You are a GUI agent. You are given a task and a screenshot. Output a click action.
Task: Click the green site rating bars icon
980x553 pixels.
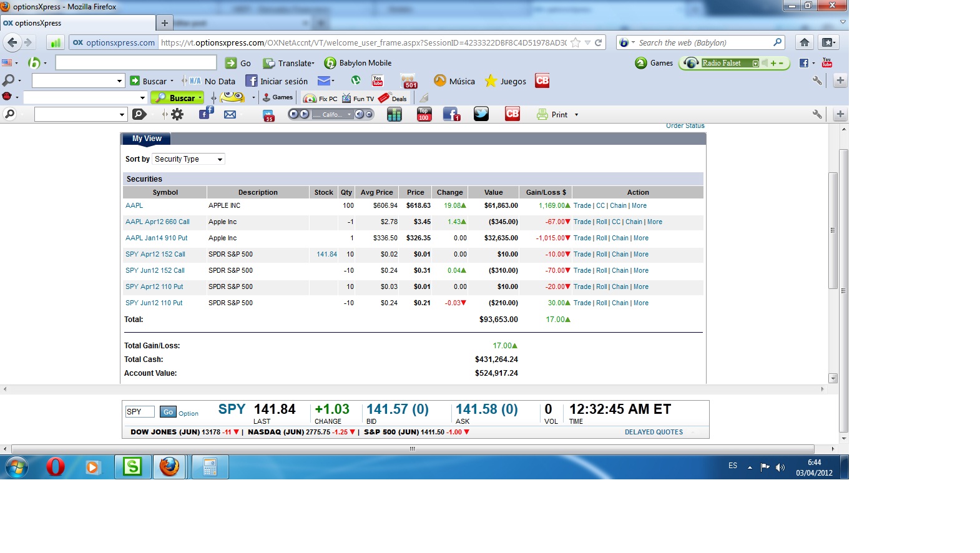[56, 42]
